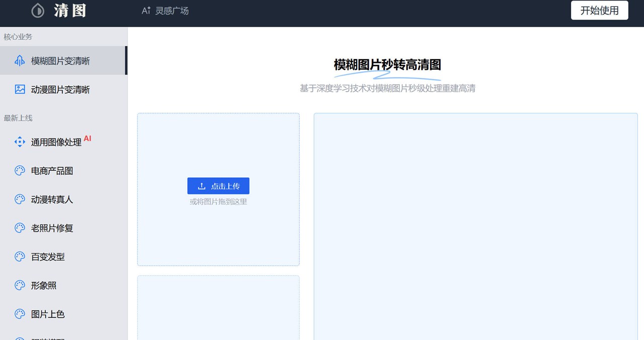Click the palette icon next to 动漫转真人
644x340 pixels.
[20, 199]
